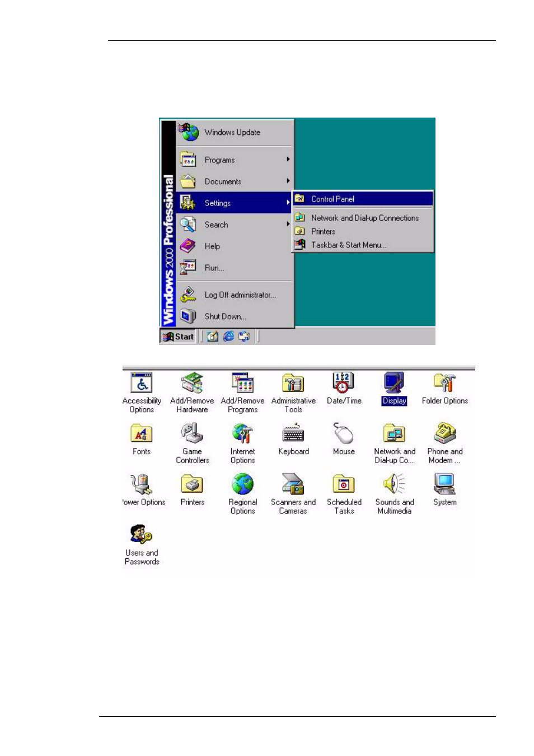Open Network and Dial-up Connections submenu item
The width and height of the screenshot is (534, 756).
[x=363, y=218]
